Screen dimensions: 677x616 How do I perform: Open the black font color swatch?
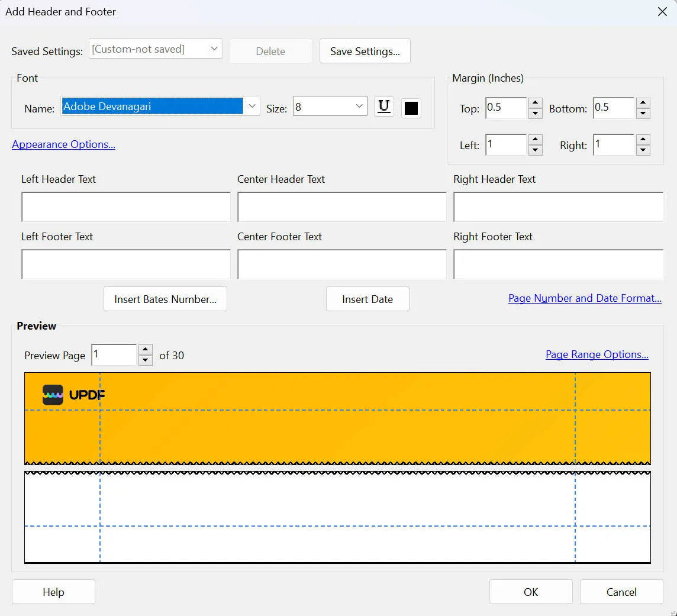[x=411, y=108]
